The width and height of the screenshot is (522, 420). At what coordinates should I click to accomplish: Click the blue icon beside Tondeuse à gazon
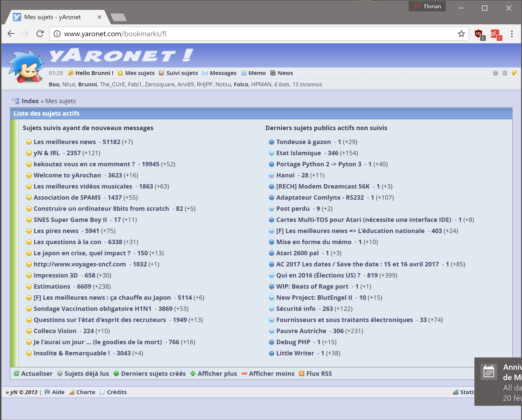click(271, 142)
